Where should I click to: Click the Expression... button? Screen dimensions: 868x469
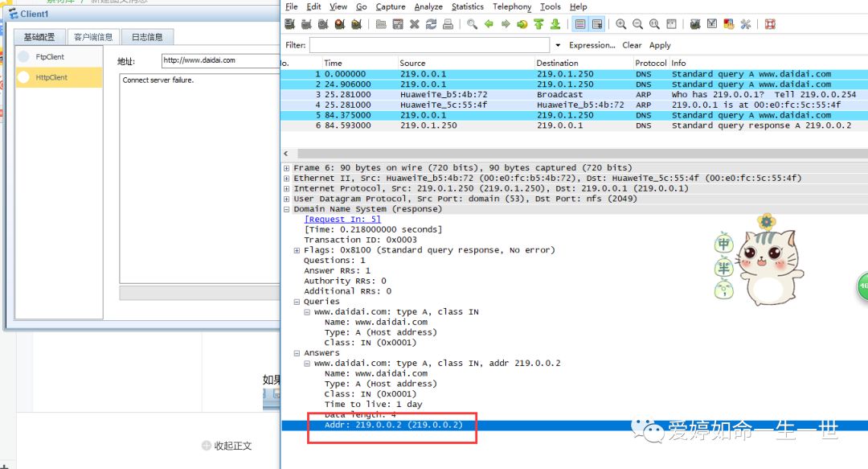tap(592, 46)
